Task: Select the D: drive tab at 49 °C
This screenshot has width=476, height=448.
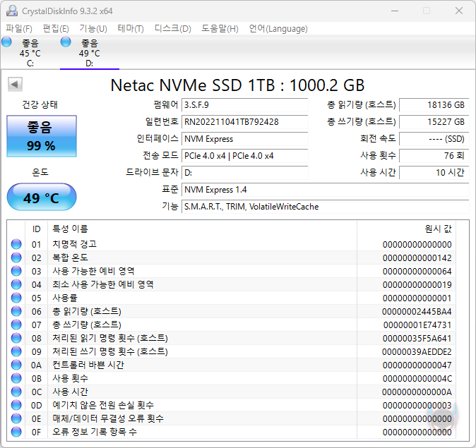Action: coord(90,52)
